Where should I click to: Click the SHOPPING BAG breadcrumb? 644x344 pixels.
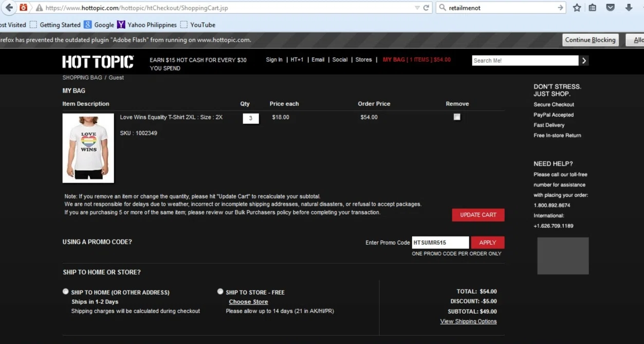(x=82, y=78)
